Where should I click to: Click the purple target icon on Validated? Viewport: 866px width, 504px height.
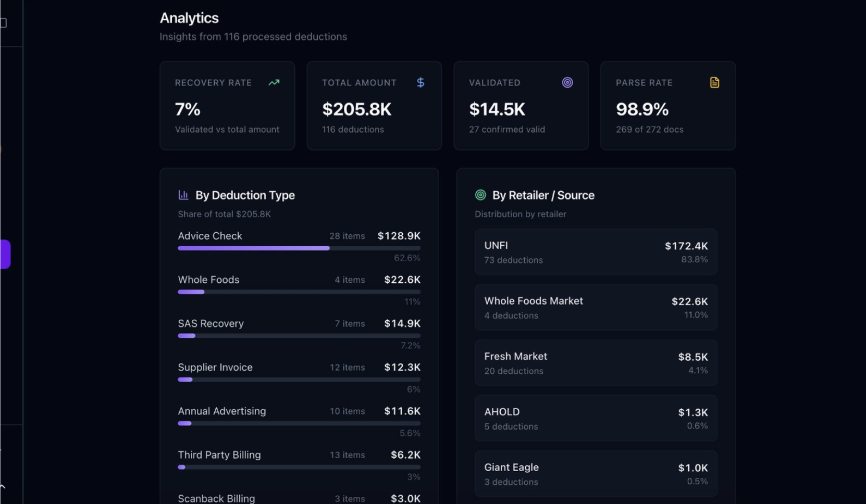(x=567, y=82)
